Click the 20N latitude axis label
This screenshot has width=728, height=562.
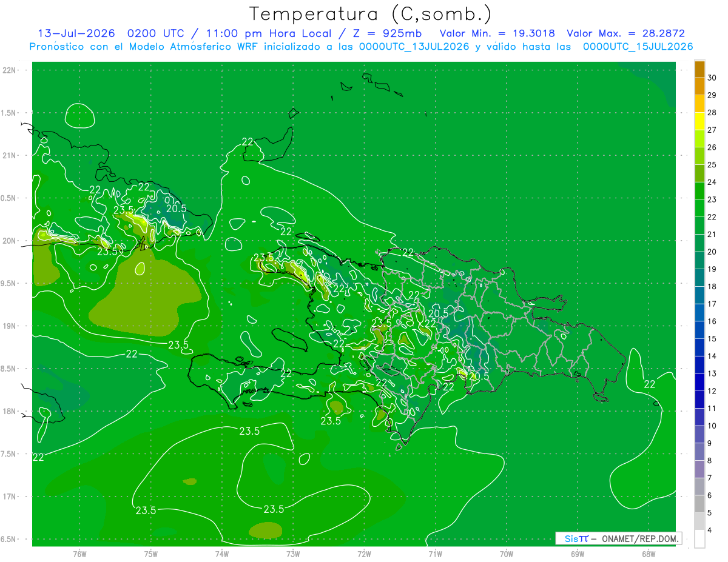(10, 241)
